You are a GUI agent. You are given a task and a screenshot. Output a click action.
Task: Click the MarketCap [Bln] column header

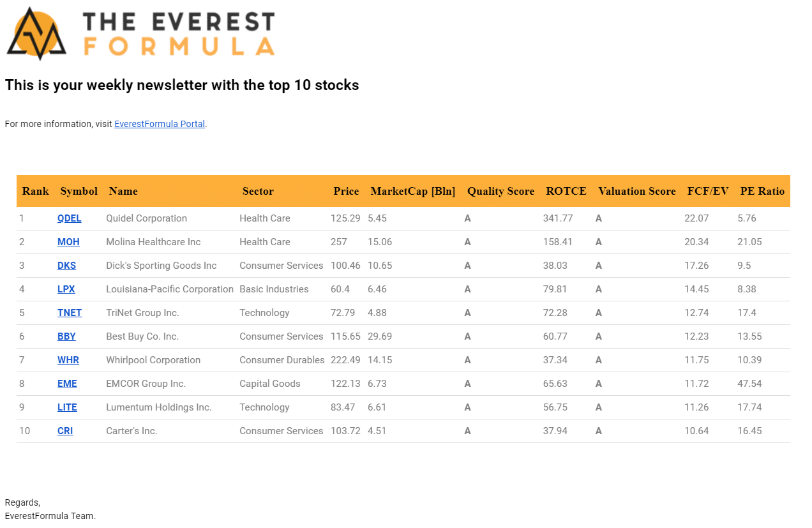tap(413, 192)
